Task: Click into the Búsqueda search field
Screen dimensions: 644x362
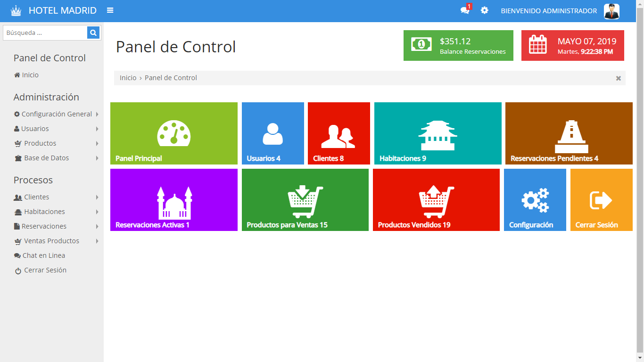Action: tap(45, 33)
